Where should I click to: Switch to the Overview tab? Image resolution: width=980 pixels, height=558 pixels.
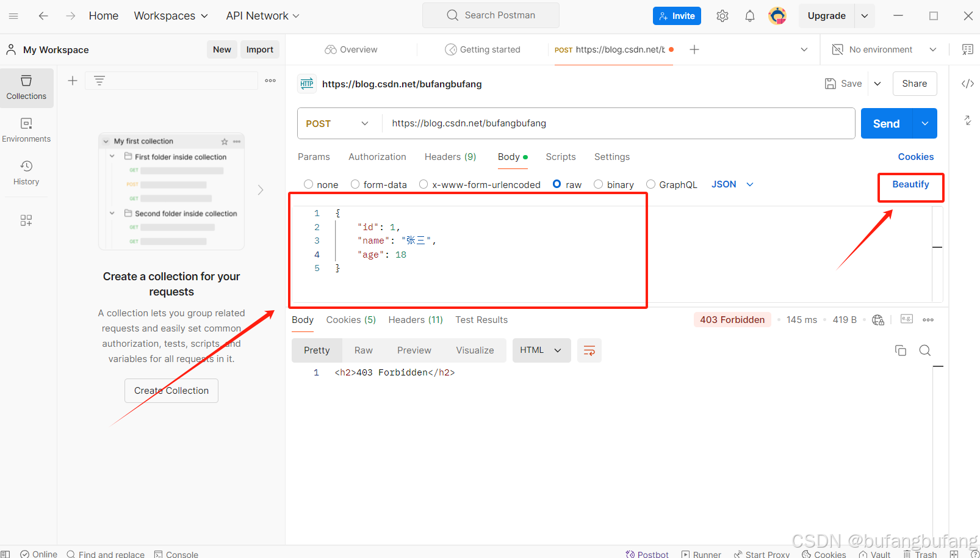(x=351, y=49)
